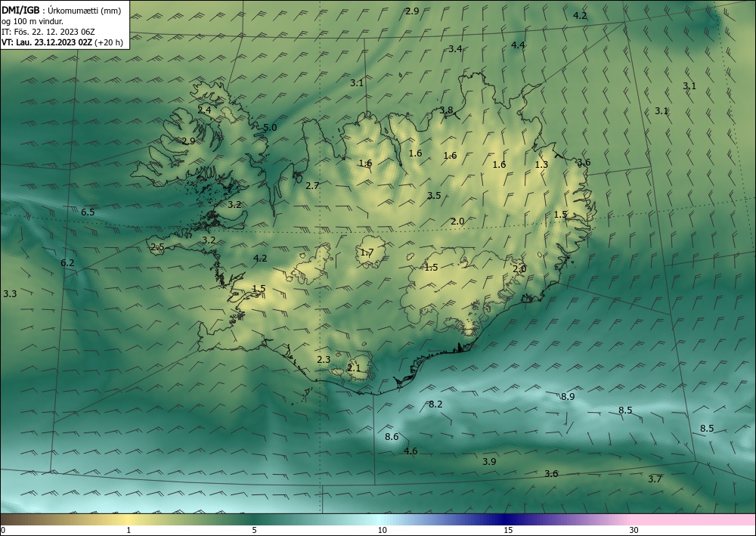Pick the 3.4 precipitation value

click(455, 48)
